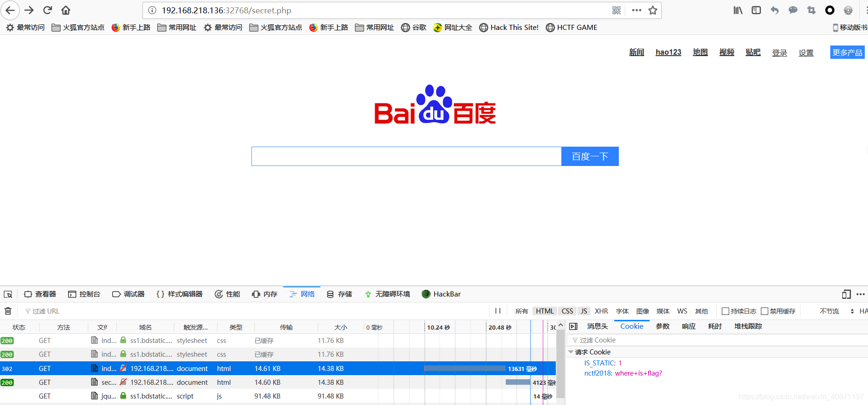Toggle the 图像 request filter
868x405 pixels.
coord(643,311)
